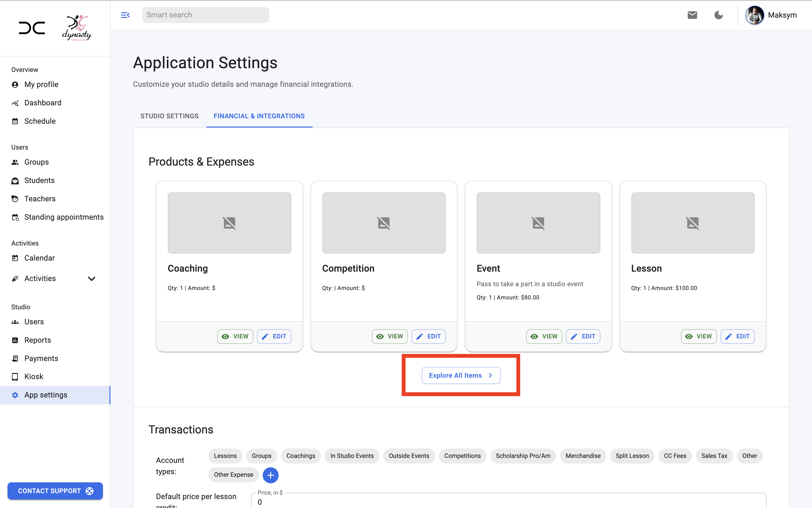The width and height of the screenshot is (812, 508).
Task: View the Lesson product
Action: [699, 336]
